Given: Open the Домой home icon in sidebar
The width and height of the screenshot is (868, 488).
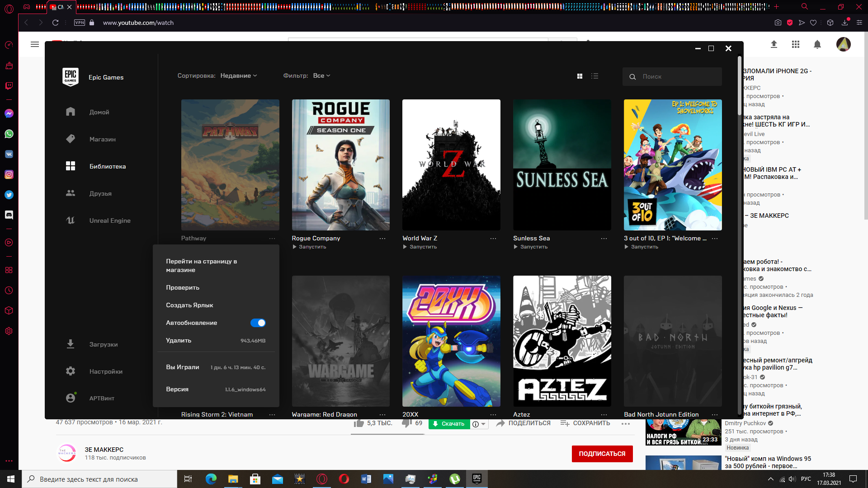Looking at the screenshot, I should (x=71, y=112).
